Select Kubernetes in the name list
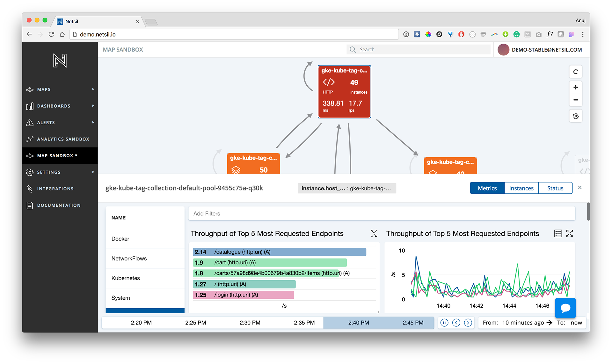The image size is (612, 364). (126, 278)
